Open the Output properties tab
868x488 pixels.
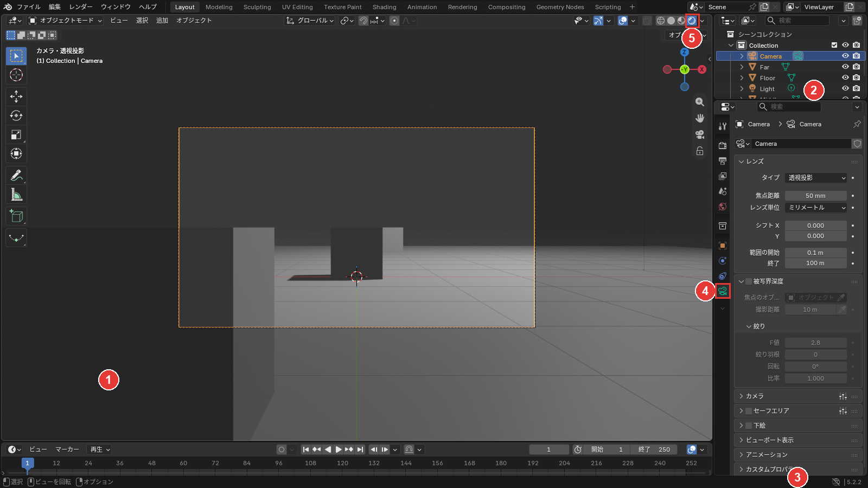tap(723, 161)
